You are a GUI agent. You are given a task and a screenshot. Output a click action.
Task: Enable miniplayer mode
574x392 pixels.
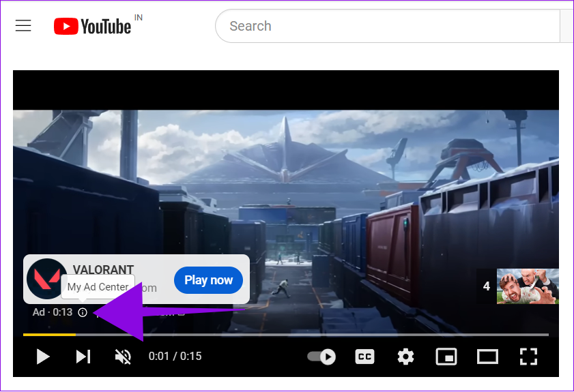[x=446, y=357]
